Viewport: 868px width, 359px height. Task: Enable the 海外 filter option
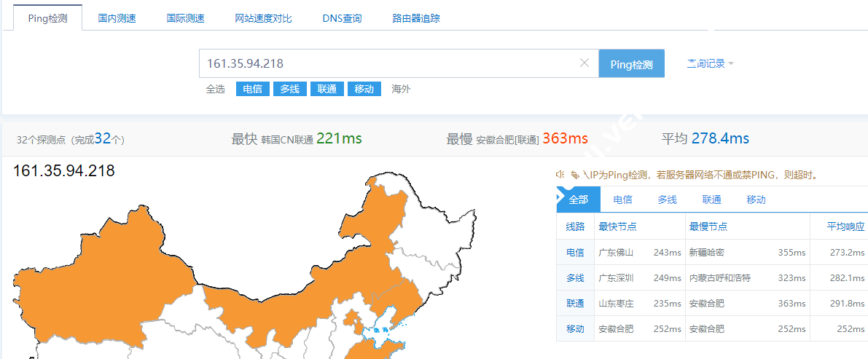click(402, 89)
